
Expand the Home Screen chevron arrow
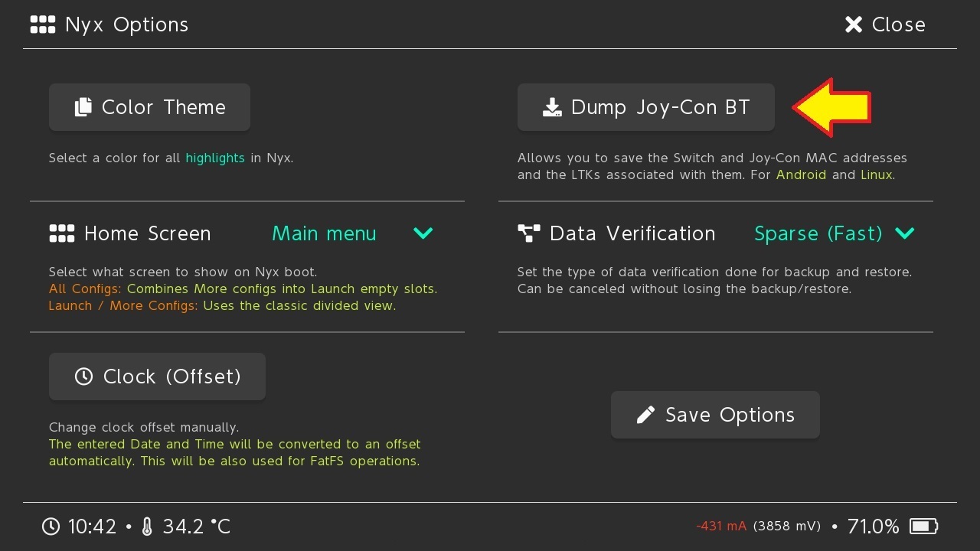[x=423, y=233]
